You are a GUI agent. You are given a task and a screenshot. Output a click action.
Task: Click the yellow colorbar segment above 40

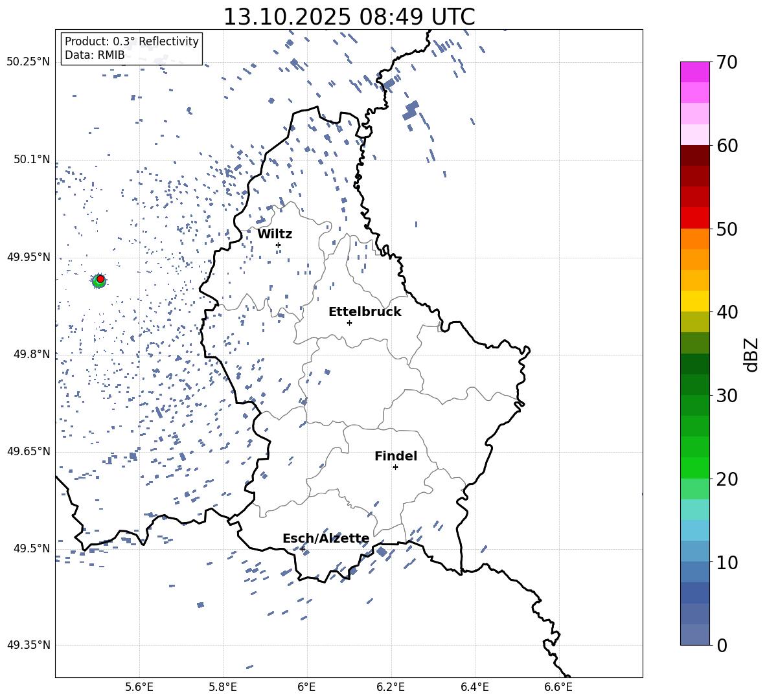pos(694,301)
